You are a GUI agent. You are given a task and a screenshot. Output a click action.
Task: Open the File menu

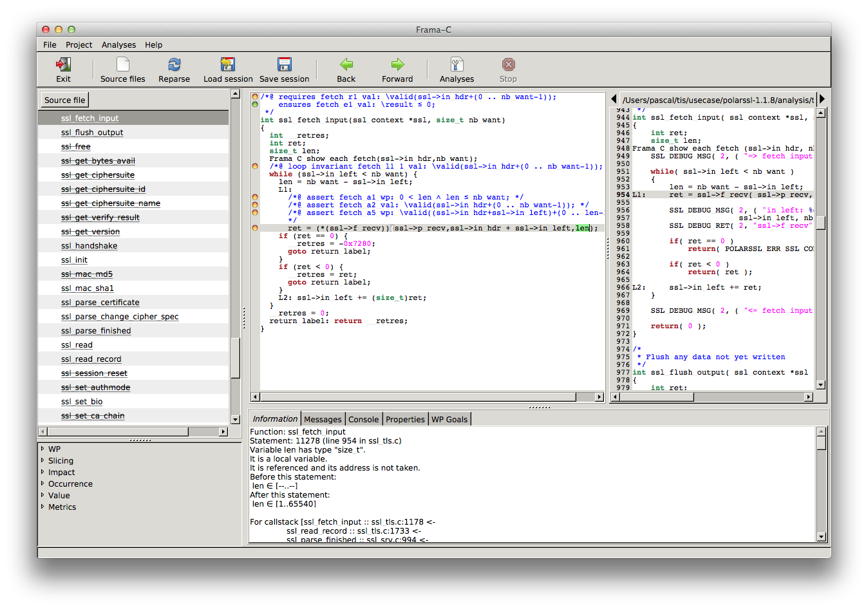[x=50, y=45]
